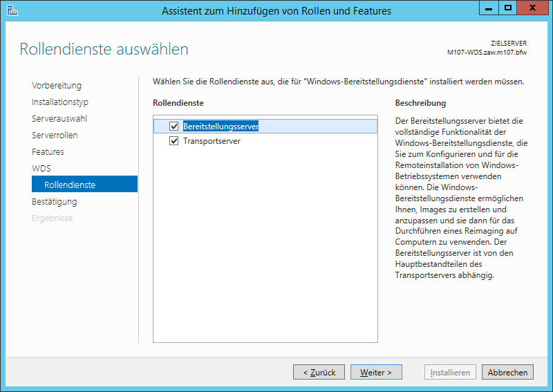Image resolution: width=553 pixels, height=392 pixels.
Task: Toggle the Transportserver checkbox
Action: tap(174, 141)
